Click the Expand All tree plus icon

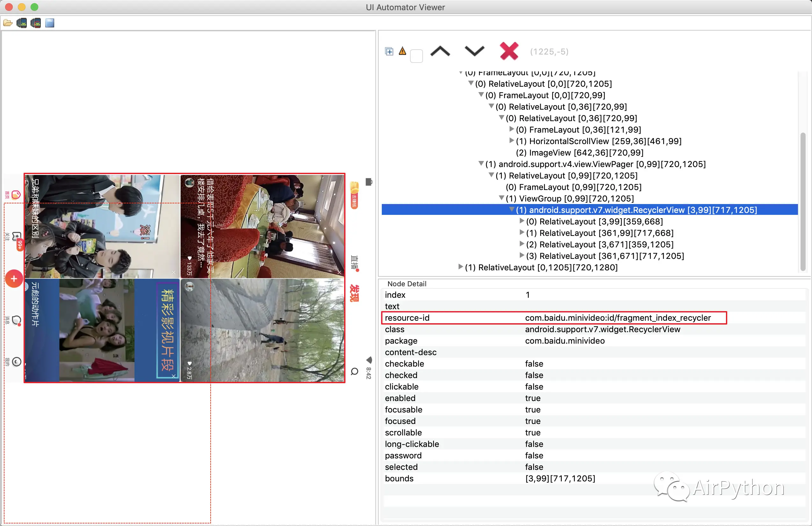tap(389, 52)
